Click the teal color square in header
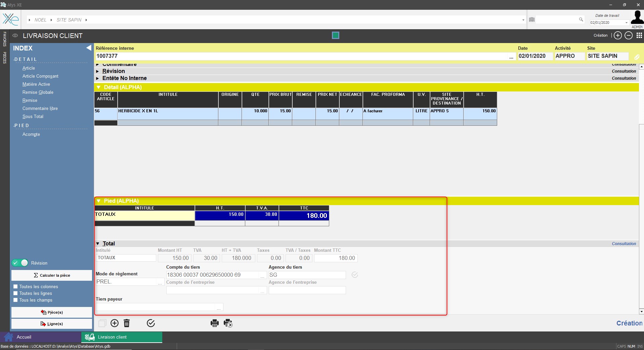This screenshot has width=644, height=350. pos(335,35)
